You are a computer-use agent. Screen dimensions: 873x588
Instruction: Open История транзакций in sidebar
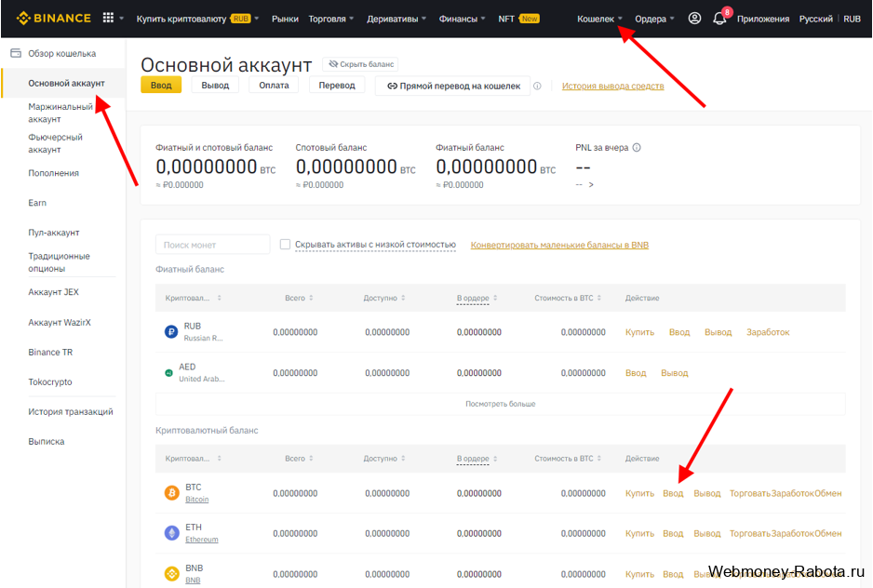[70, 411]
